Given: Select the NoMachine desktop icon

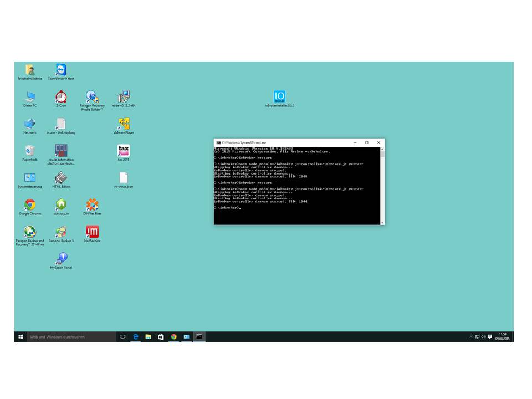Looking at the screenshot, I should tap(93, 234).
